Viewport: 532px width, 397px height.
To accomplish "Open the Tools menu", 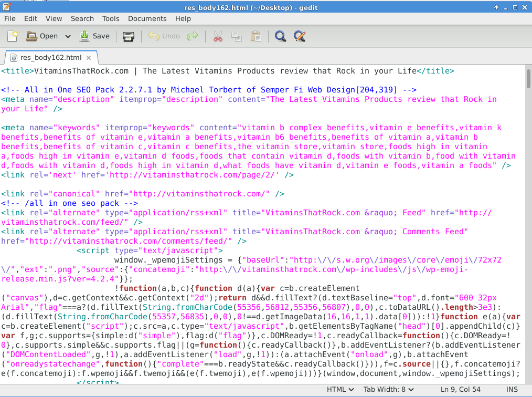I will 111,19.
